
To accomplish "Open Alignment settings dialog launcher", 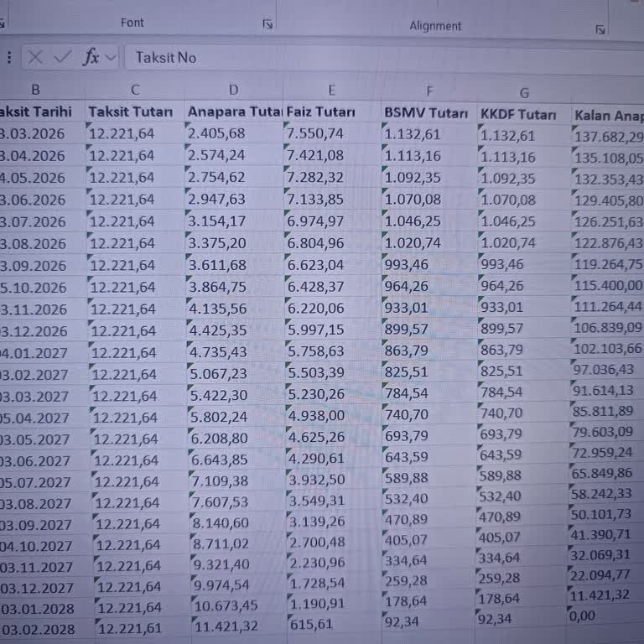I will tap(600, 29).
